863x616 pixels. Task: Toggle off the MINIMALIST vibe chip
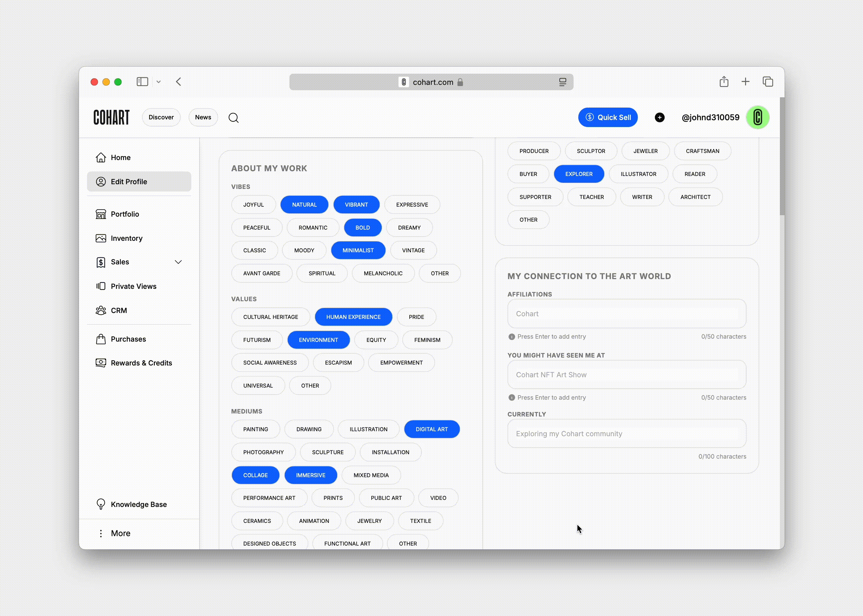click(358, 250)
